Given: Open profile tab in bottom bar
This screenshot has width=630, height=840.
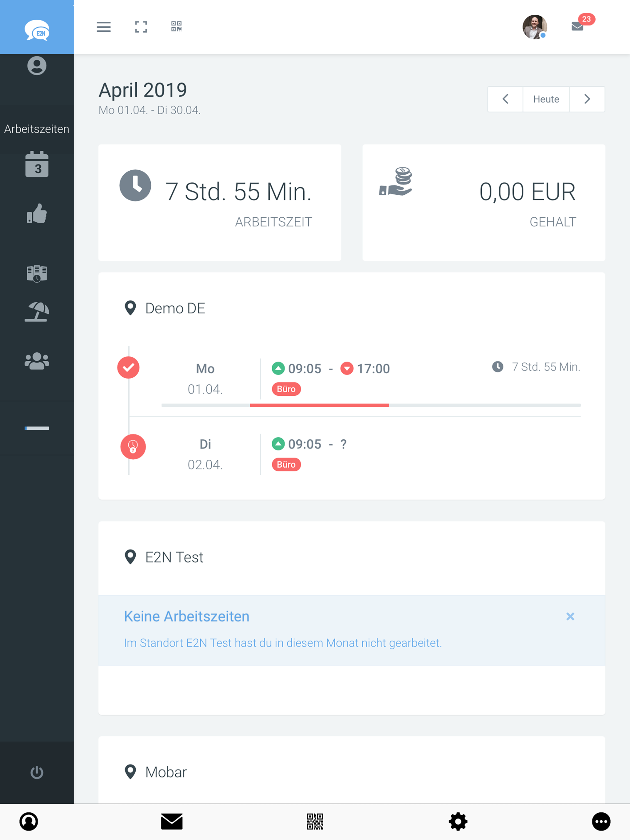Looking at the screenshot, I should [29, 822].
